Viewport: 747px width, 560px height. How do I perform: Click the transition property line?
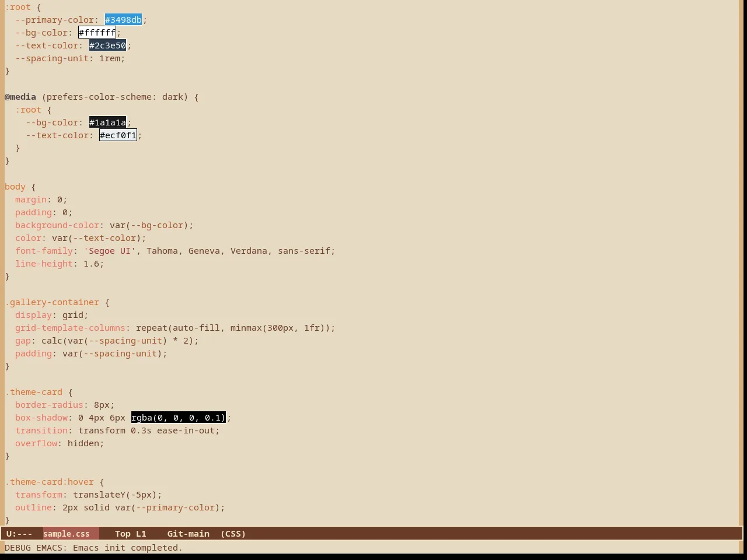pos(117,430)
